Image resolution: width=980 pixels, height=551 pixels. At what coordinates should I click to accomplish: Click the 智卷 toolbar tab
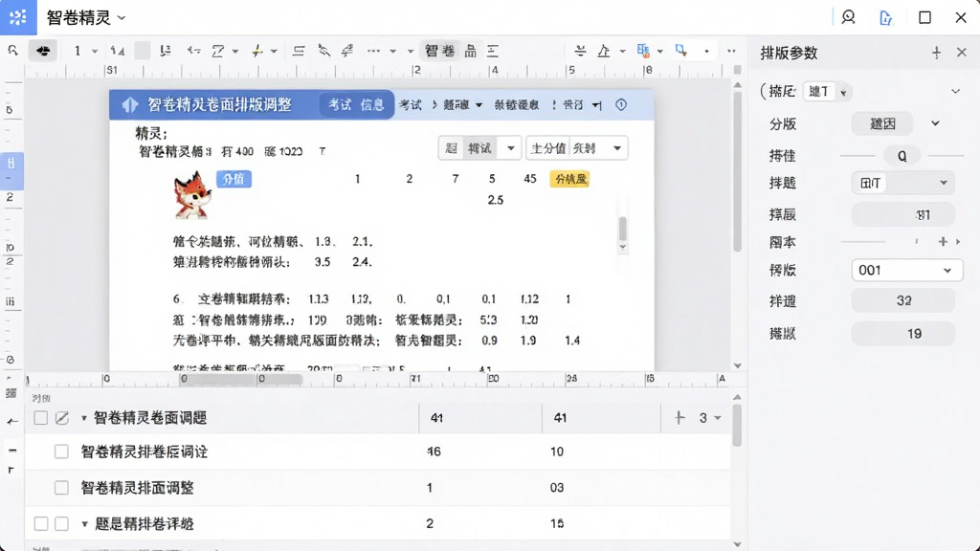439,52
